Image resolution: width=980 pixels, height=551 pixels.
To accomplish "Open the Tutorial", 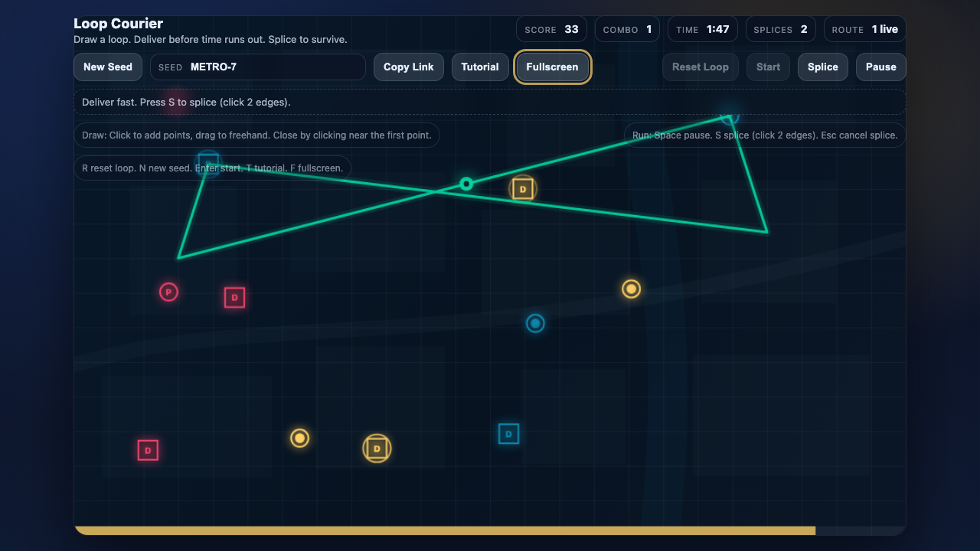I will (x=480, y=67).
